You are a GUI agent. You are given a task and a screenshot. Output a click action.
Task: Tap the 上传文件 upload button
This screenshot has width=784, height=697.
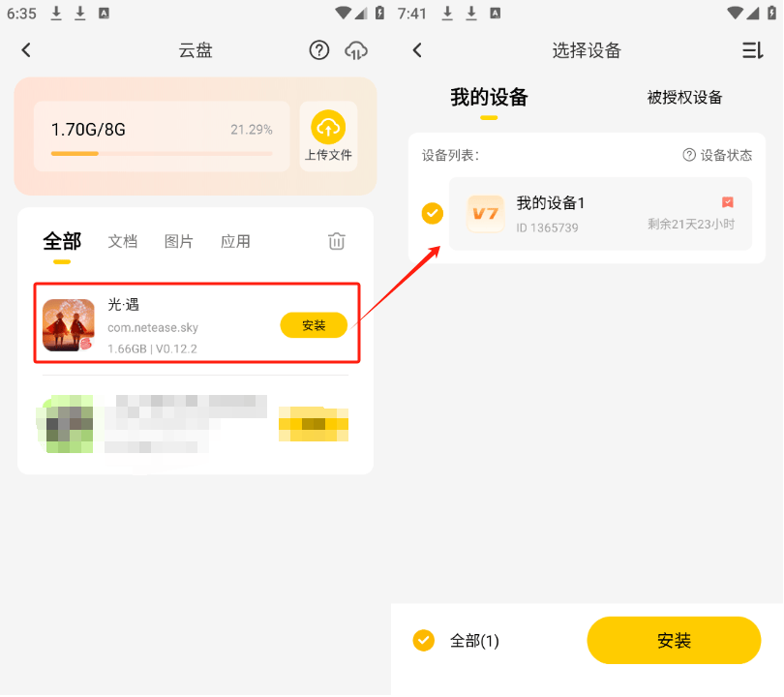pos(328,136)
